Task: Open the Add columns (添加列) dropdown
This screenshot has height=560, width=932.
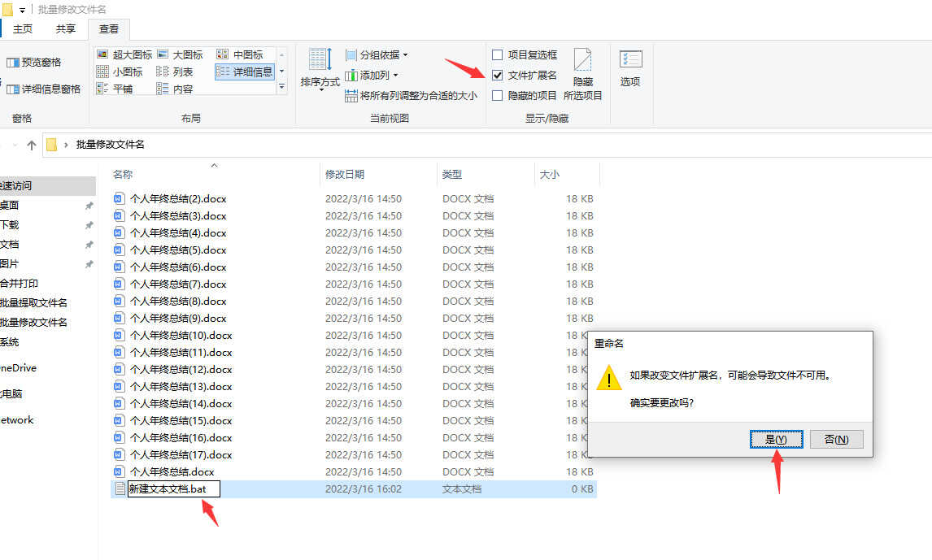Action: (372, 75)
